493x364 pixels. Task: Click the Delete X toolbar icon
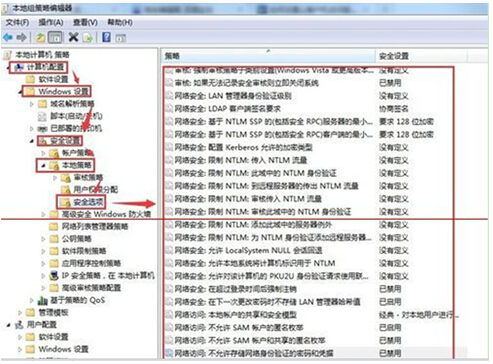(73, 37)
